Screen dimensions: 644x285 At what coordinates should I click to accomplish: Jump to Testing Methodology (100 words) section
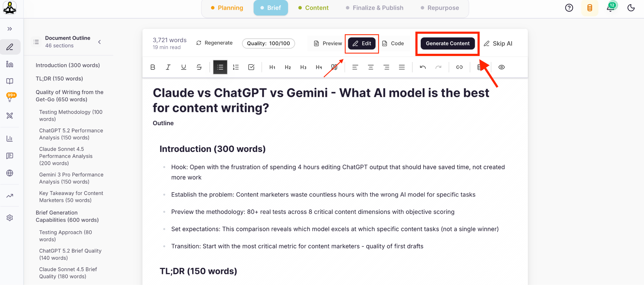coord(71,115)
